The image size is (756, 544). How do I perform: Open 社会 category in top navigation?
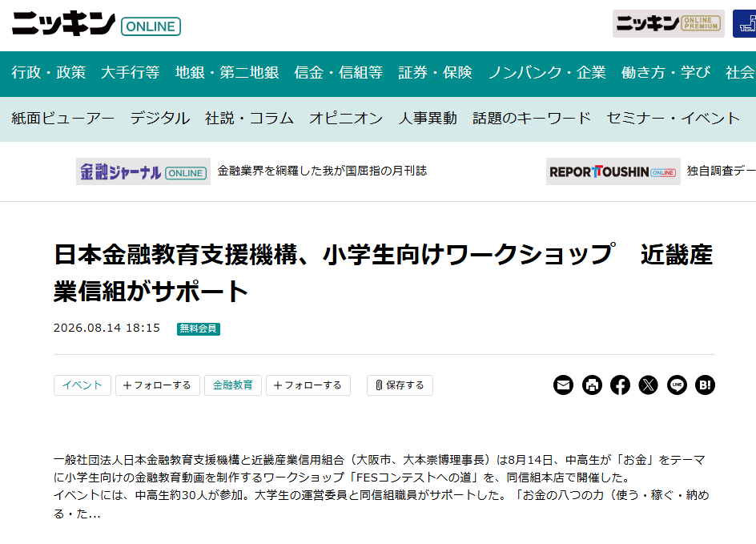[x=741, y=73]
